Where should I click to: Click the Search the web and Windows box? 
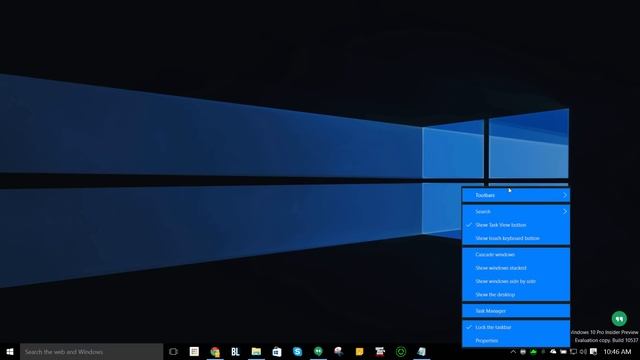pyautogui.click(x=91, y=351)
